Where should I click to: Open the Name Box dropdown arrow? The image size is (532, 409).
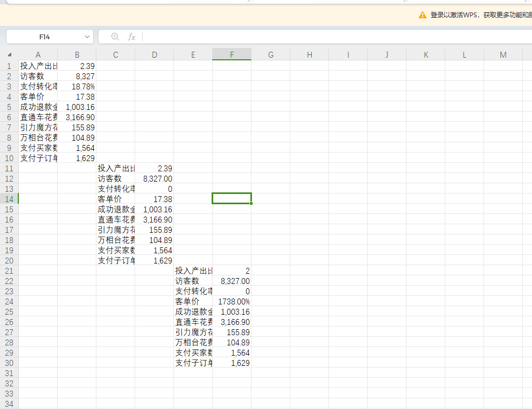[88, 37]
